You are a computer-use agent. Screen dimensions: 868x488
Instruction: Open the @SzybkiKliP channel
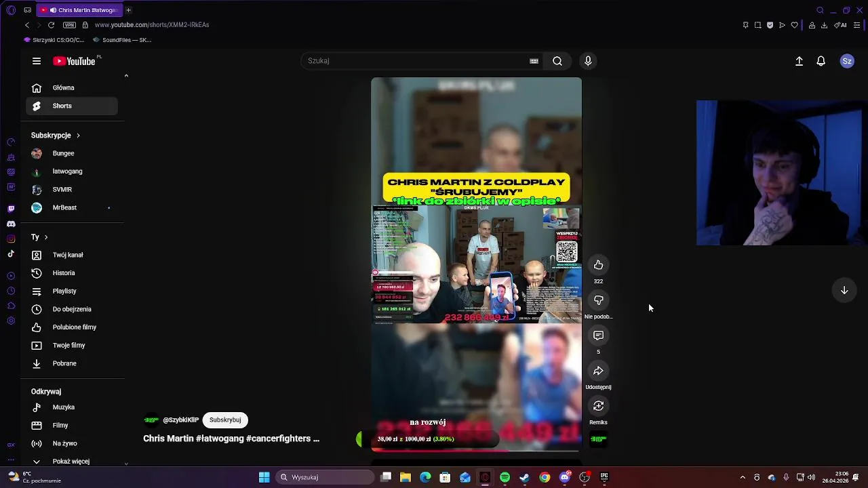click(x=180, y=420)
